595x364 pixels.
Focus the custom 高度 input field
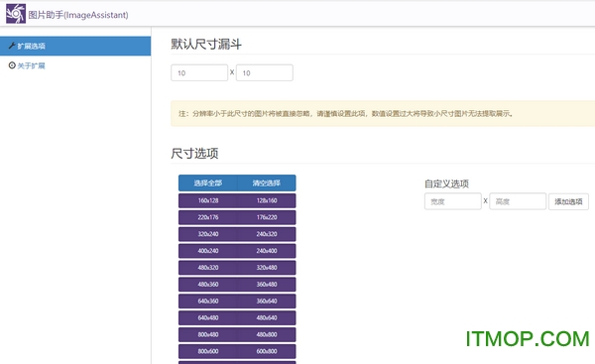coord(518,201)
